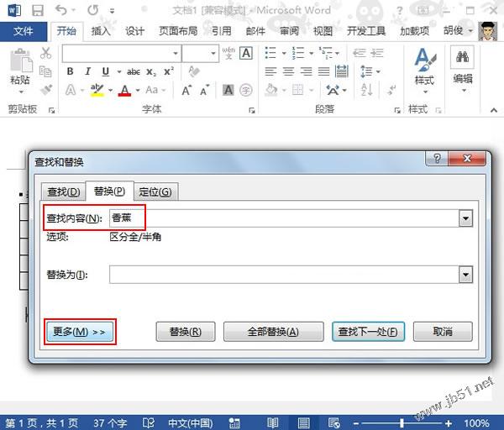Switch to the Find (查找) dialog tab
Image resolution: width=504 pixels, height=430 pixels.
point(64,191)
